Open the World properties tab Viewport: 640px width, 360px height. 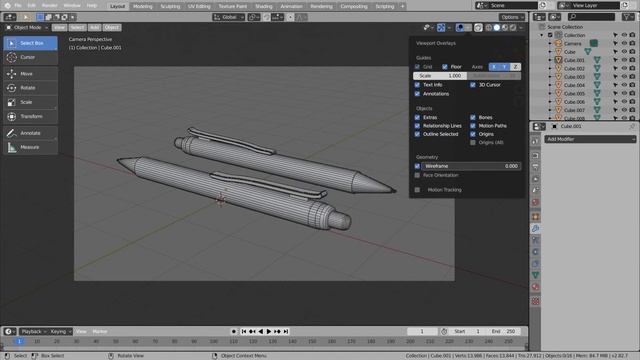(536, 202)
